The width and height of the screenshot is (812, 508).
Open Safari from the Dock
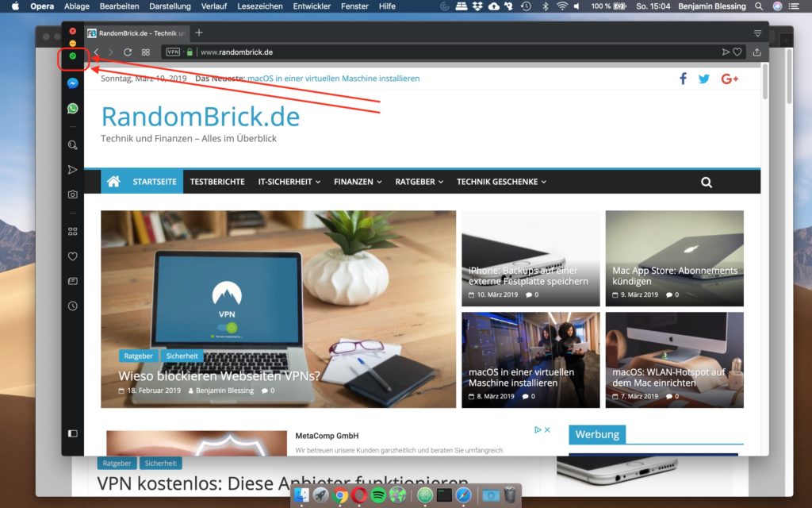click(463, 495)
